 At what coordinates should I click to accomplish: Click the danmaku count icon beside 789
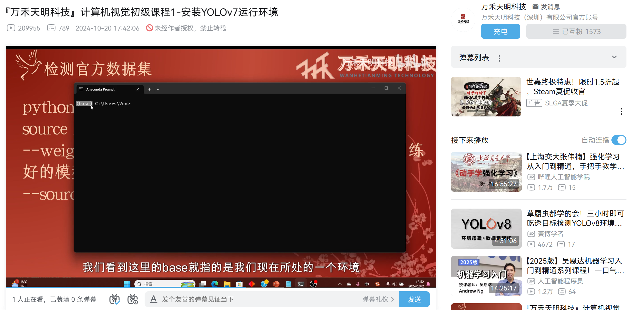(x=51, y=28)
